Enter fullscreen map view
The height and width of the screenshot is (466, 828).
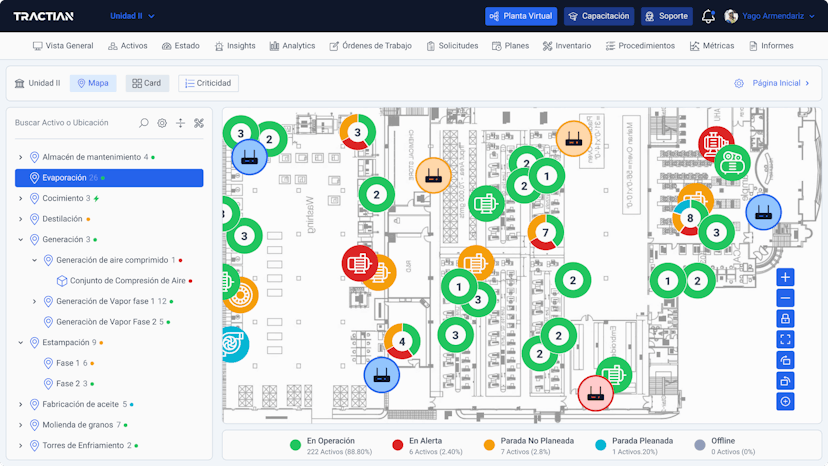[785, 340]
